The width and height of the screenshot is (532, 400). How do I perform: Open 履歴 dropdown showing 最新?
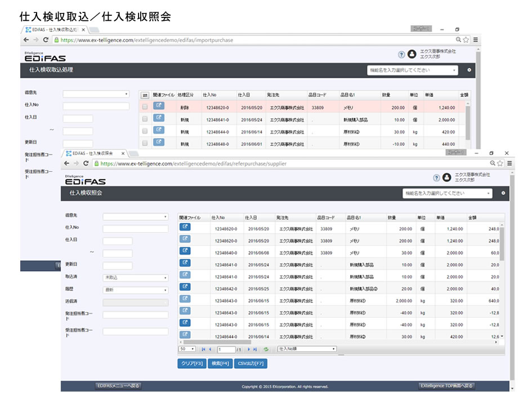click(135, 290)
